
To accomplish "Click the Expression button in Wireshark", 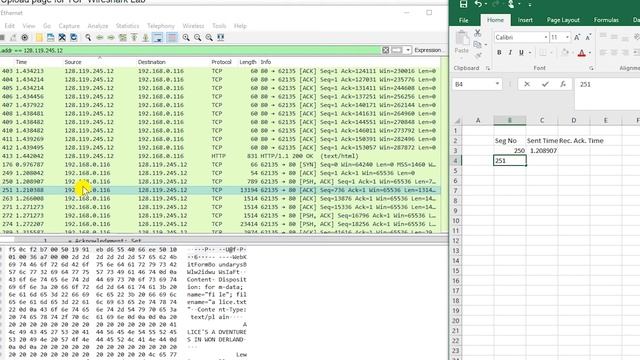I will [427, 50].
